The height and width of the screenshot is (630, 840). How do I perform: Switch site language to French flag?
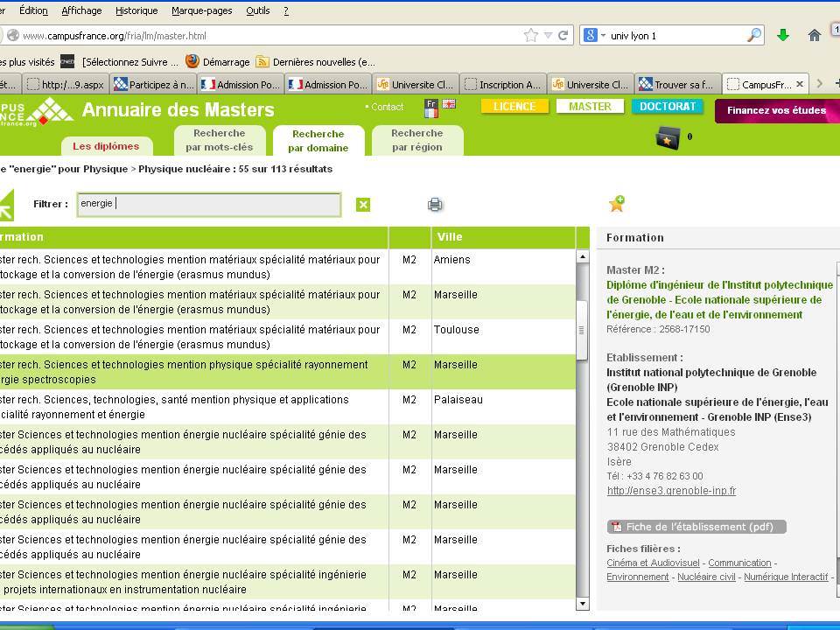point(431,108)
